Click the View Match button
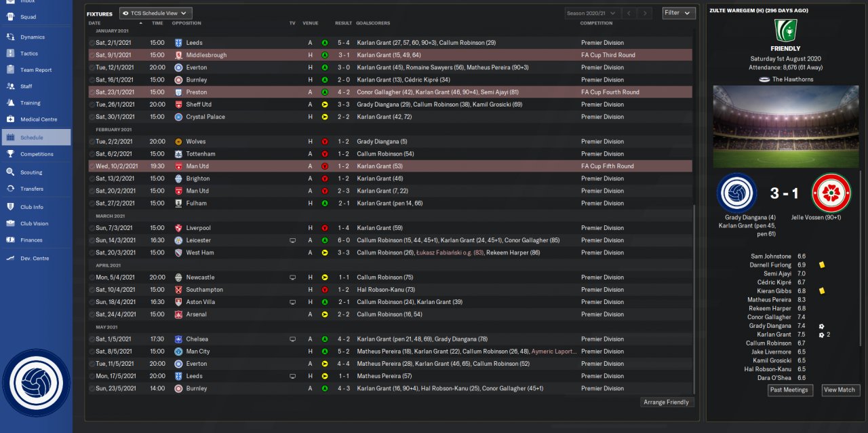This screenshot has height=433, width=868. (x=840, y=390)
